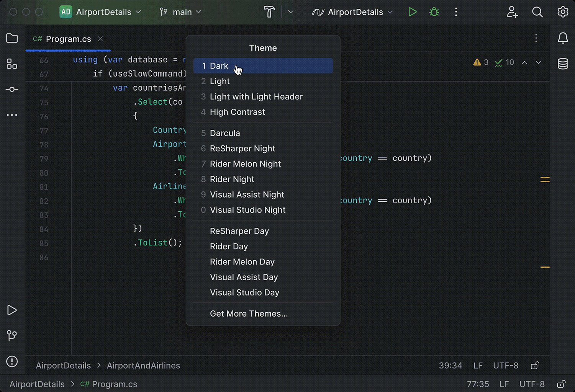Open the Commit tool window
Screen dimensions: 575x392
click(12, 89)
